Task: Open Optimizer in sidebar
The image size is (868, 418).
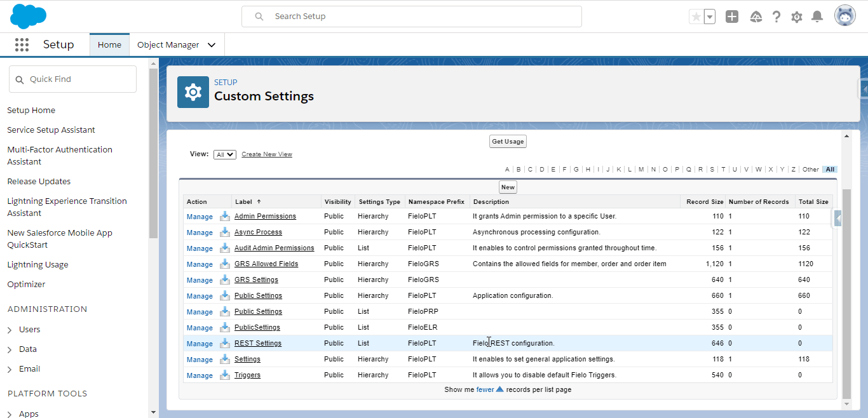Action: (x=26, y=284)
